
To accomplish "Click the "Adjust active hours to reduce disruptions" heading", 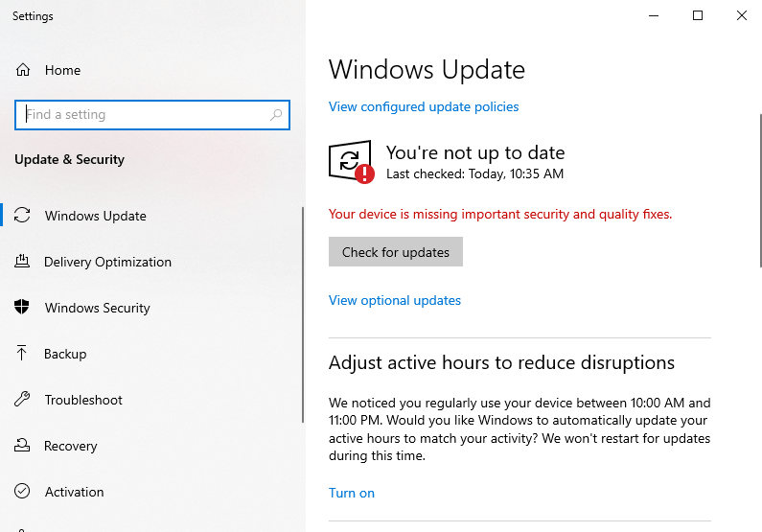I will pyautogui.click(x=501, y=362).
